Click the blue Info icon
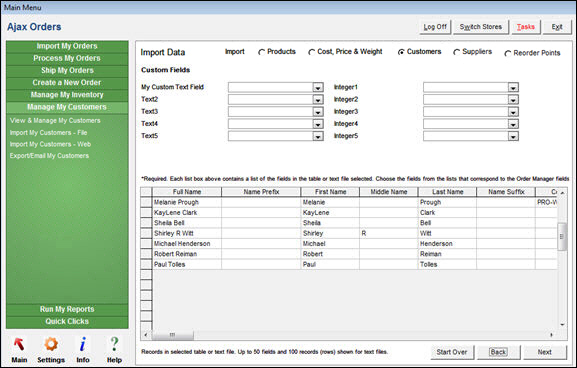577x368 pixels. pos(83,344)
